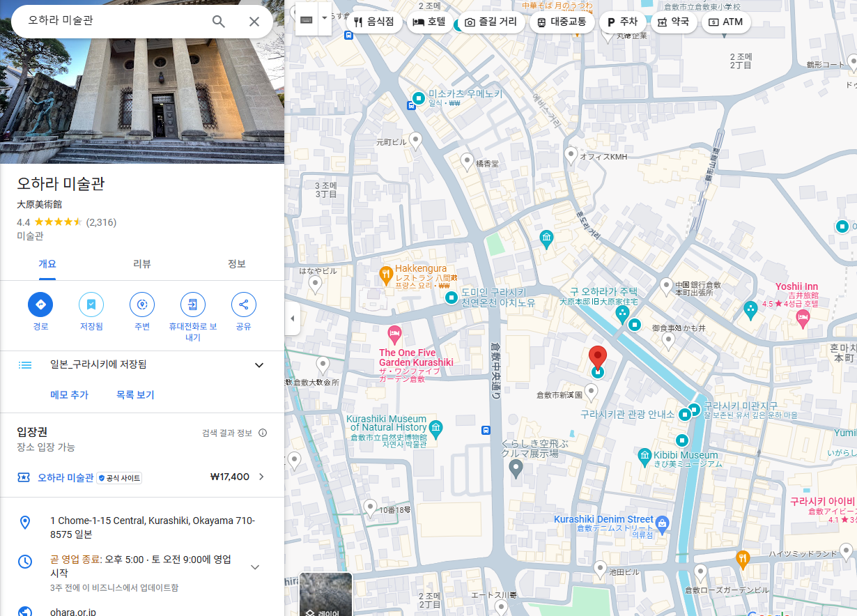Click the clock icon beside opening hours
This screenshot has height=616, width=857.
click(25, 561)
